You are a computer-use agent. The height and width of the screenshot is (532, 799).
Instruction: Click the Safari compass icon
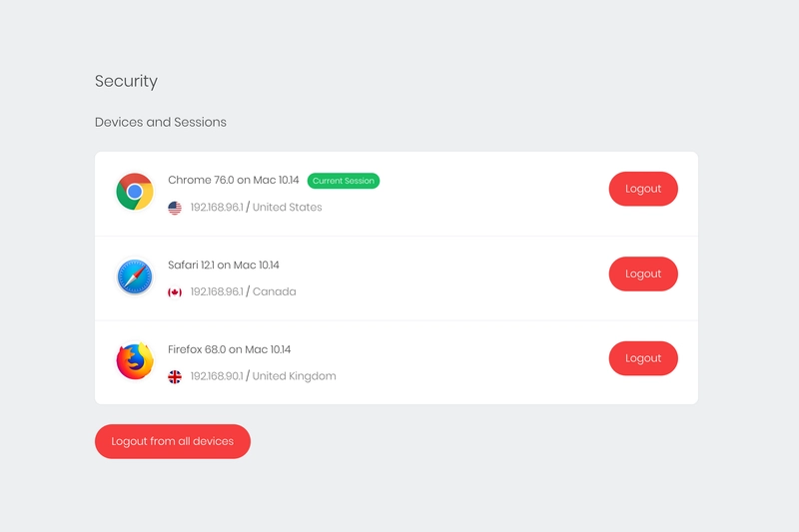coord(135,276)
